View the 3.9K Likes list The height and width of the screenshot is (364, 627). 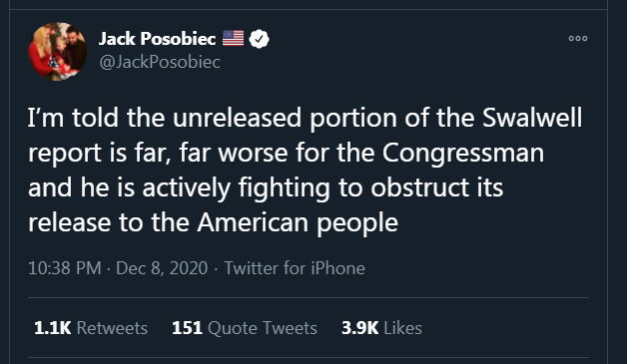point(381,328)
